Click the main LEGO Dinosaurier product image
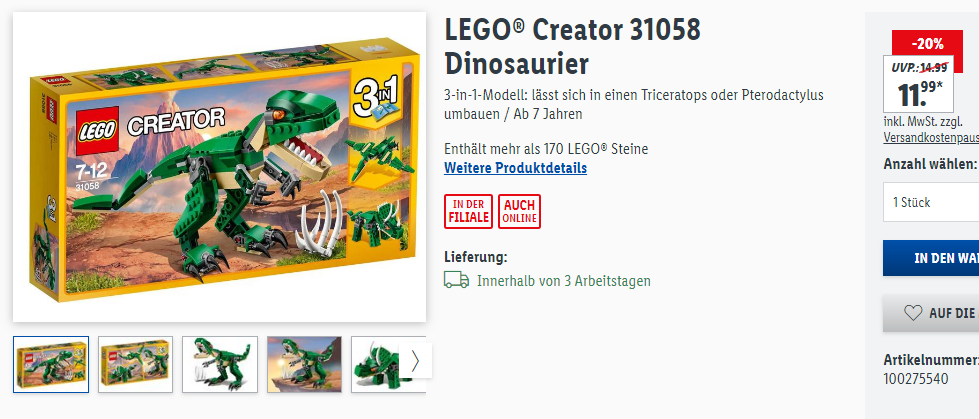 [220, 167]
